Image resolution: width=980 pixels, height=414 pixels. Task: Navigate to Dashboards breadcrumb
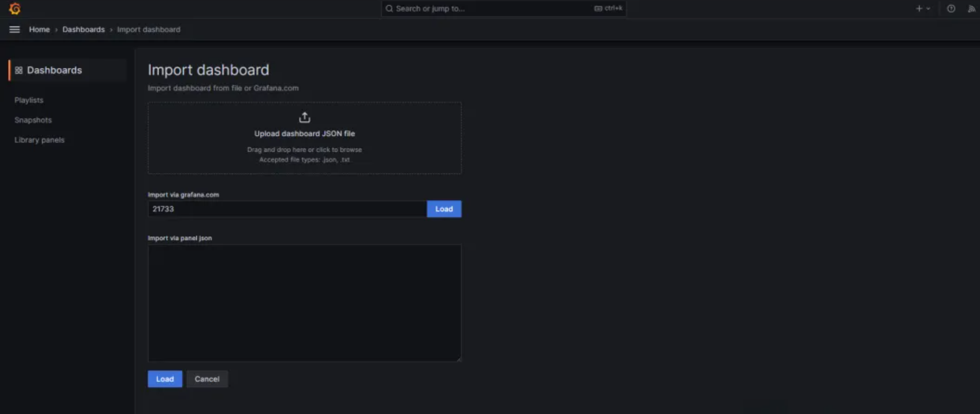83,30
